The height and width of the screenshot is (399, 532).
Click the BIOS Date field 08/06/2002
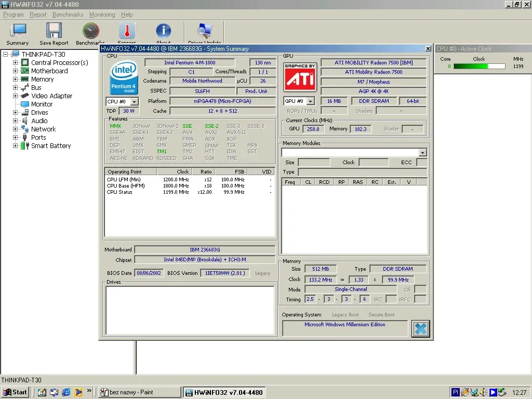point(149,273)
